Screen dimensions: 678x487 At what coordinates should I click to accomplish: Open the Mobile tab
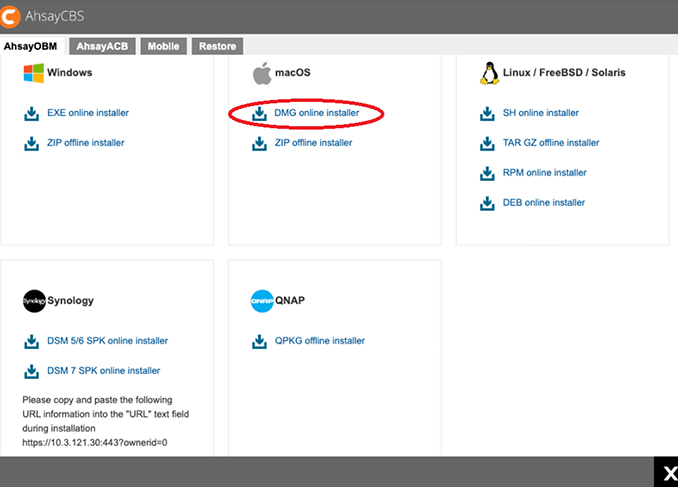pos(163,46)
